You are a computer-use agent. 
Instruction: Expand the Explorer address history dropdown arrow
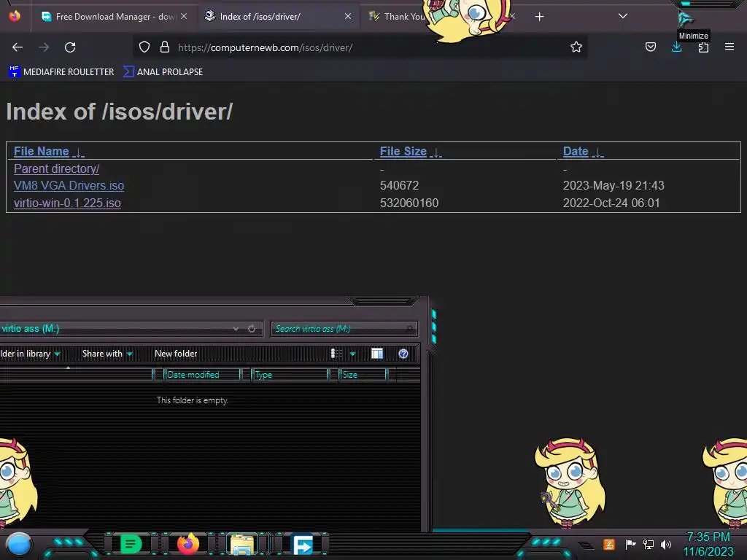click(236, 329)
